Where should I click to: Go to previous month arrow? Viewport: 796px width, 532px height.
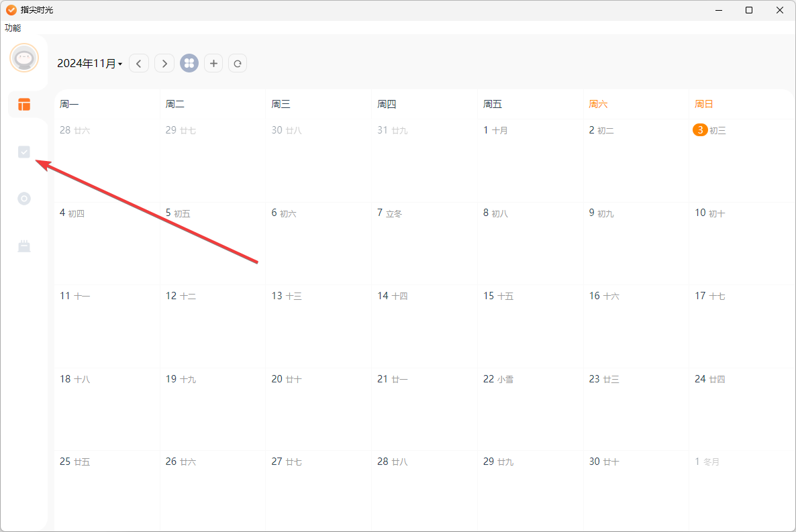[x=138, y=64]
